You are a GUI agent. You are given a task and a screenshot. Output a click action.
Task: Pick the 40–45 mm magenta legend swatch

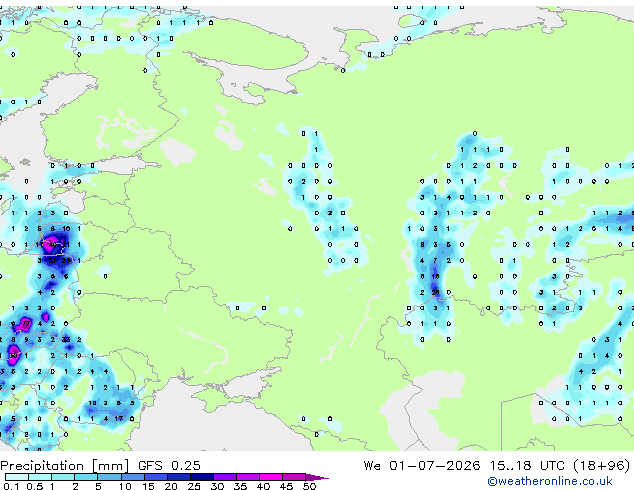[x=271, y=477]
